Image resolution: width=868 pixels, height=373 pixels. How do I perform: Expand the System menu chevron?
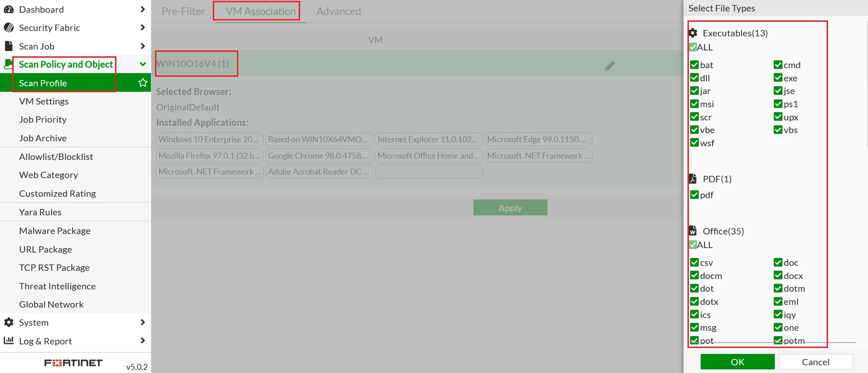click(143, 323)
